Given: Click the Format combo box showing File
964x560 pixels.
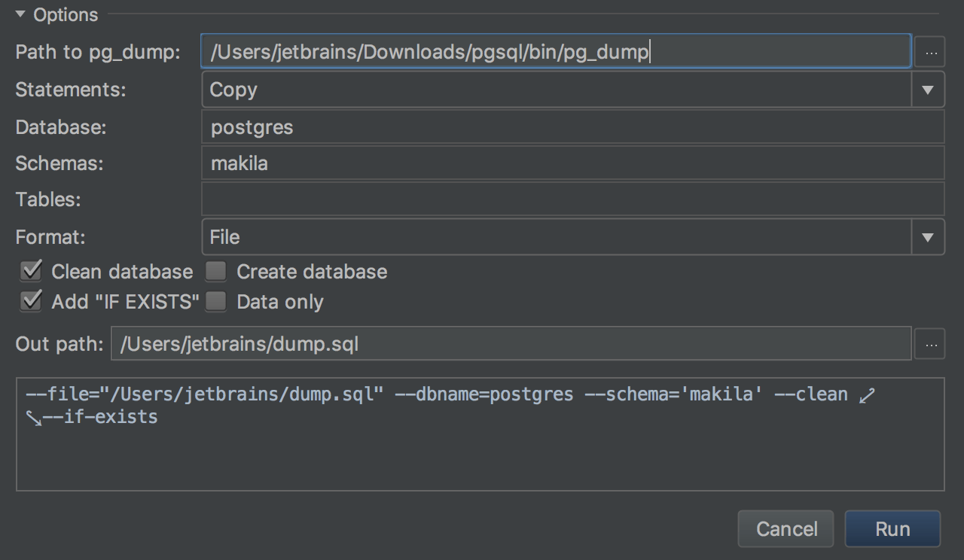Looking at the screenshot, I should (556, 237).
